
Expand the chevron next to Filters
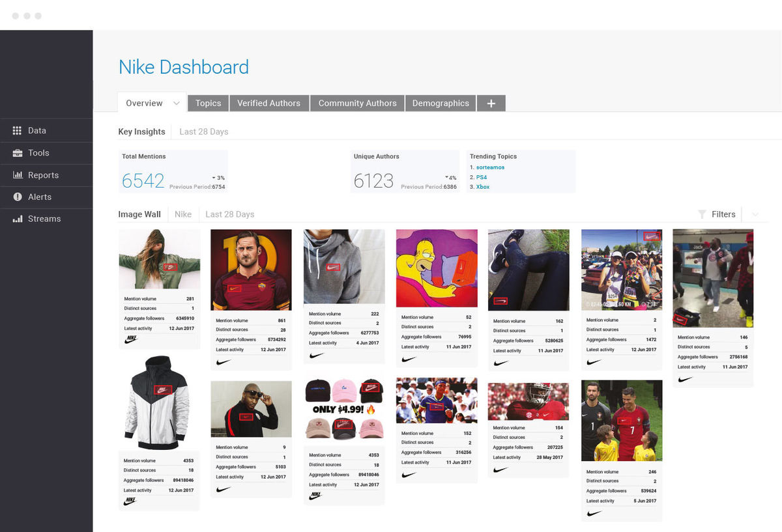755,214
